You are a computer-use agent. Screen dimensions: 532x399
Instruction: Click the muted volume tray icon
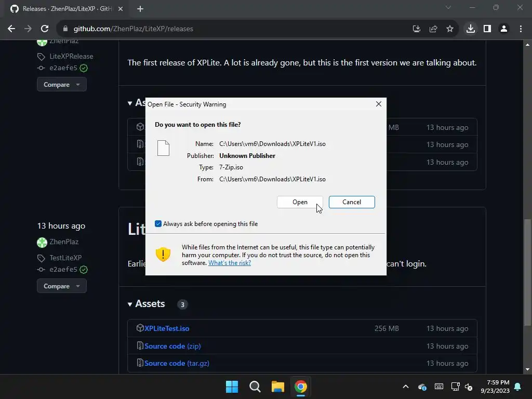(x=469, y=387)
